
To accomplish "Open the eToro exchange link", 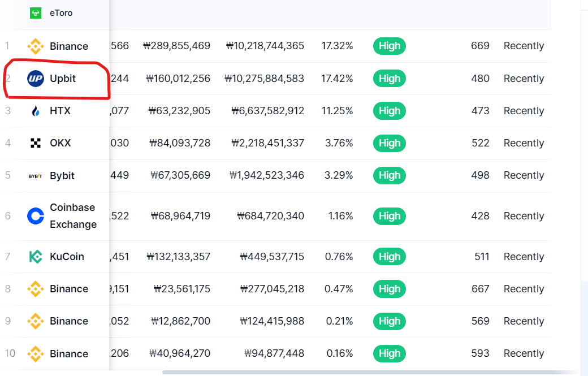I will (x=61, y=13).
